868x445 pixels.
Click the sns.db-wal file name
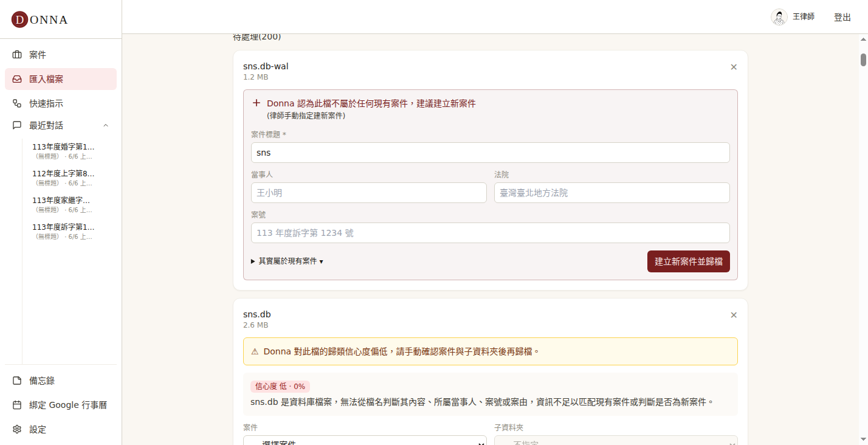click(x=266, y=66)
